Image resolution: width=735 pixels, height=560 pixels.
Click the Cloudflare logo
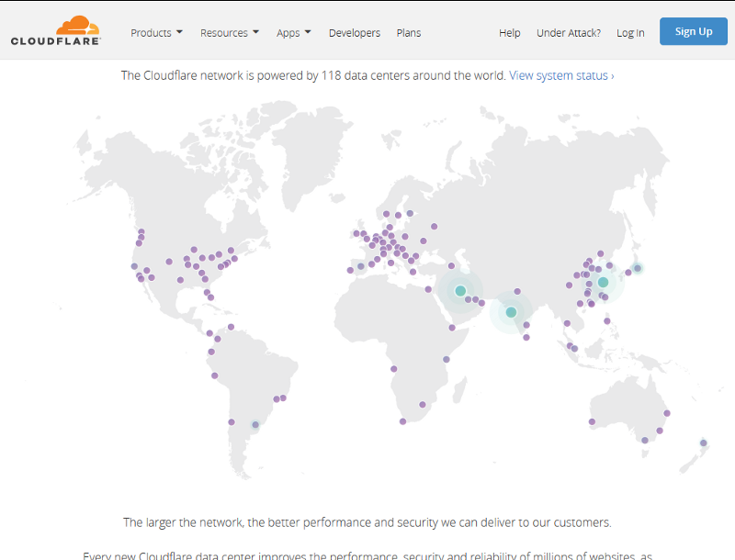(x=55, y=31)
